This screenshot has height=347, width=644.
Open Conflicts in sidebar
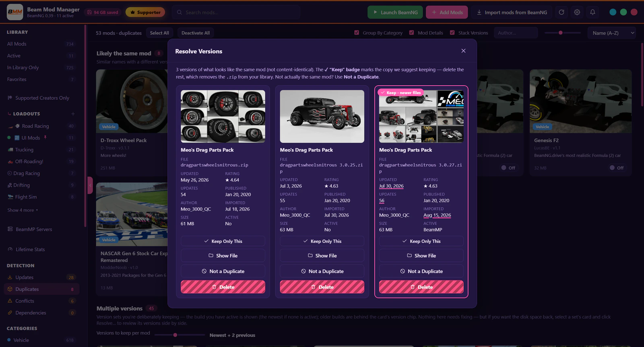coord(41,301)
